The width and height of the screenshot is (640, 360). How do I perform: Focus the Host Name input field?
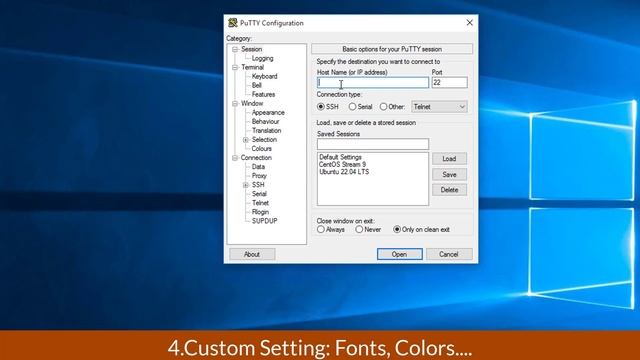(x=373, y=83)
